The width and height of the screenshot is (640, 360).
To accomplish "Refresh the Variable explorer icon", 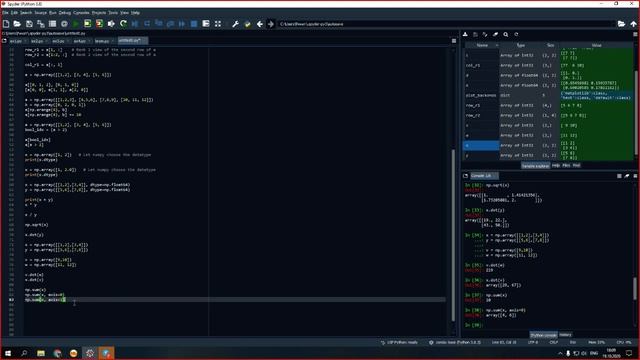I will tap(516, 35).
